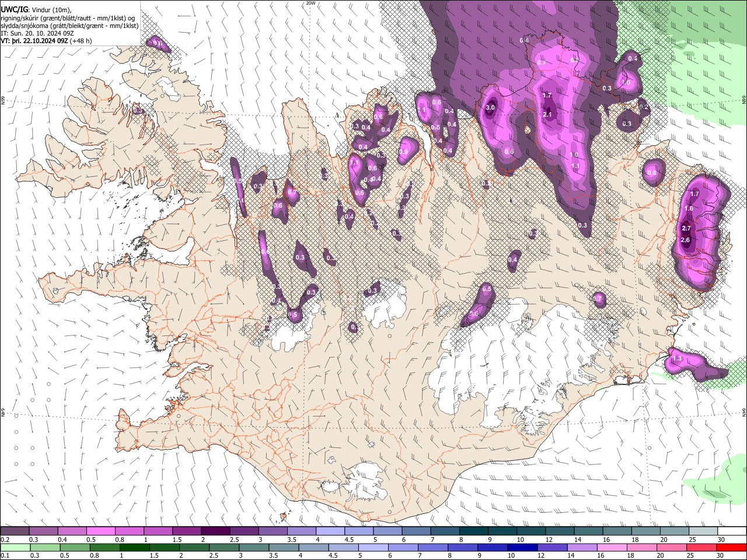Click the 'IT: Sun. 20. 10. 2024 09Z' line
The width and height of the screenshot is (747, 560).
tap(37, 33)
